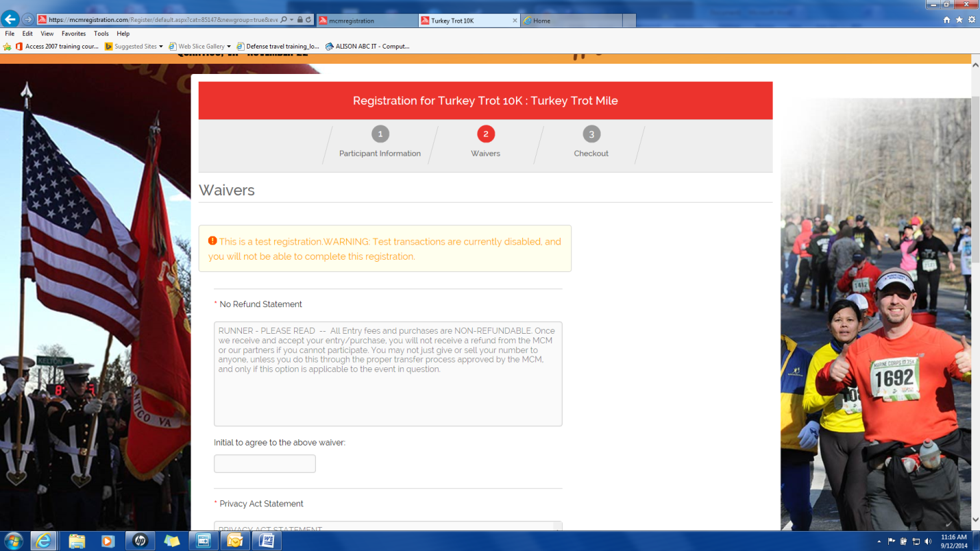Click 'Initial to agree to the above waiver:' label

click(280, 443)
